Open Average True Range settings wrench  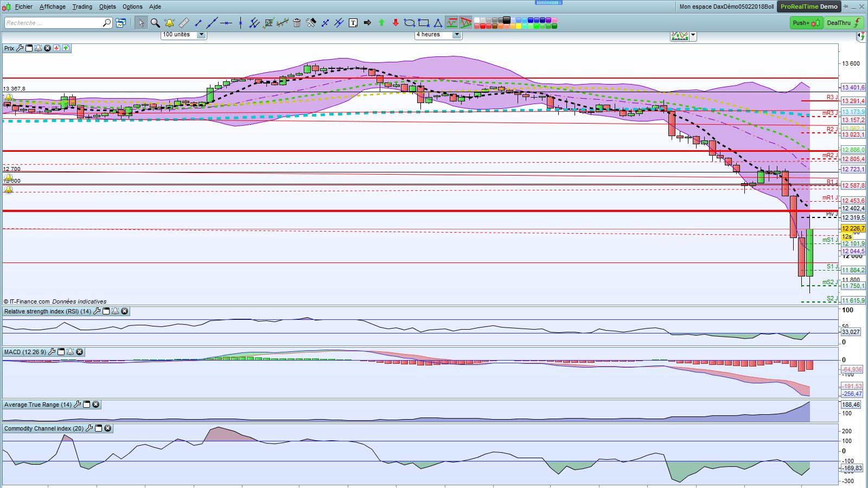78,404
